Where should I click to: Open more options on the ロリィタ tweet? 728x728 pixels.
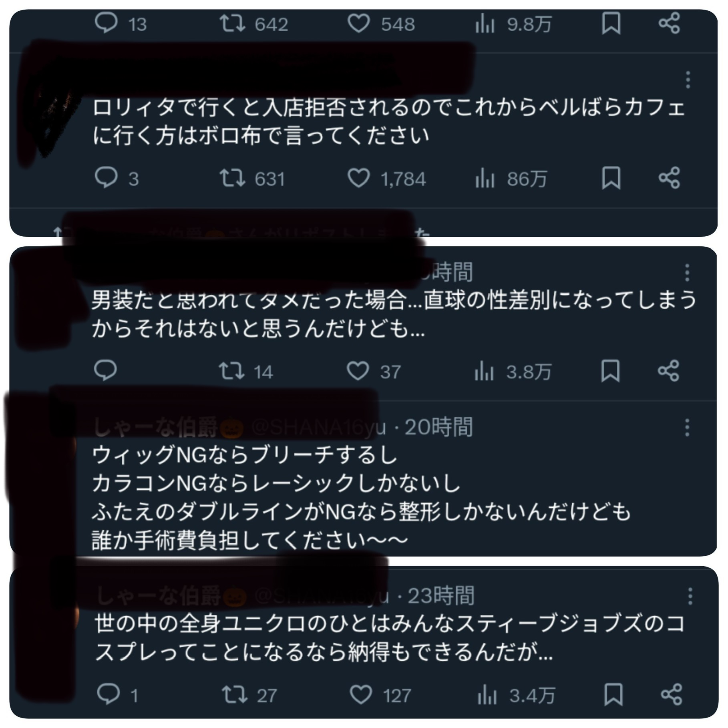point(688,80)
